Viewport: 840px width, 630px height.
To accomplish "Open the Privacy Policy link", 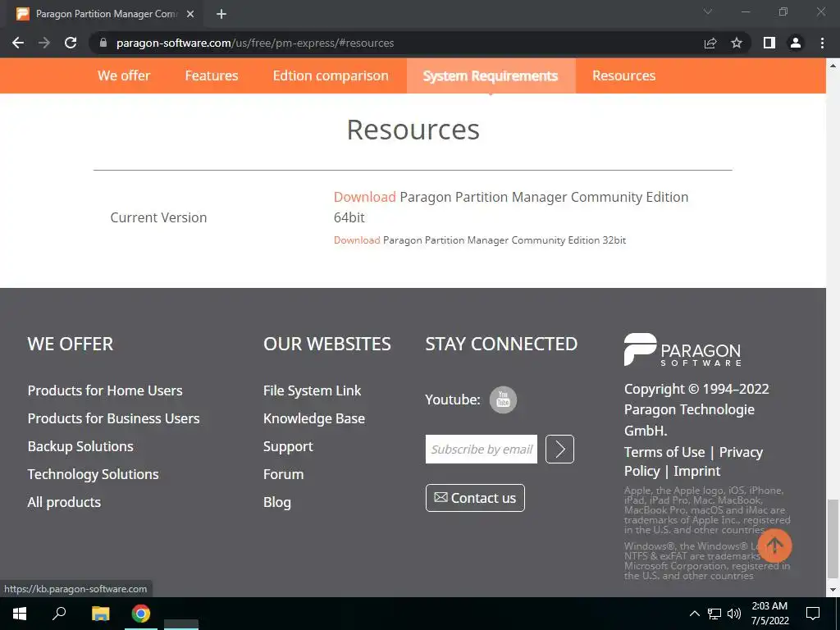I will [741, 452].
